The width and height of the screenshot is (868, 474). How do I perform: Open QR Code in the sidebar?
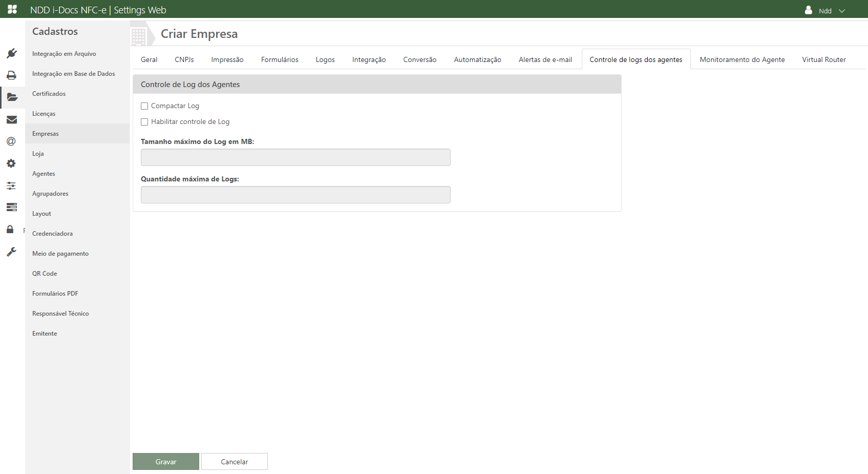(x=77, y=274)
